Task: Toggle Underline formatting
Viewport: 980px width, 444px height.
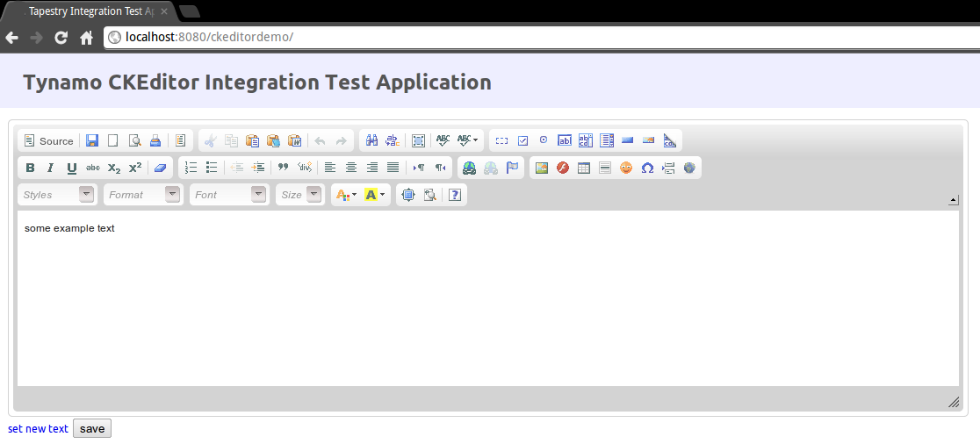Action: pyautogui.click(x=72, y=168)
